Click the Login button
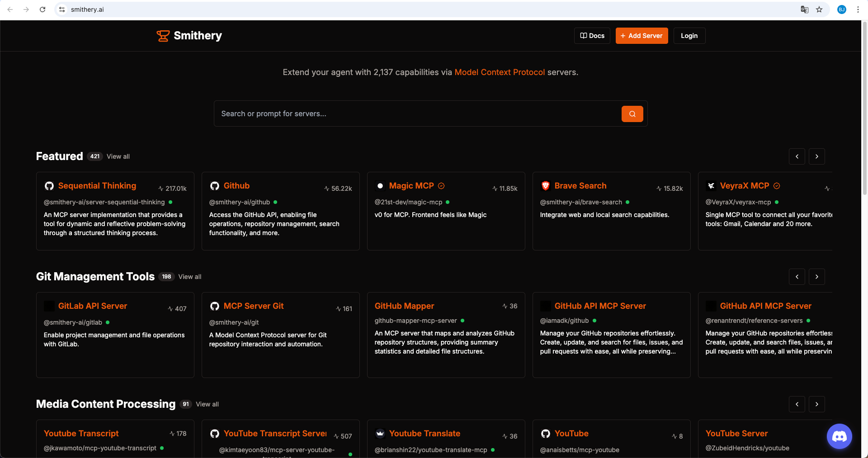Screen dimensions: 868x458 click(x=689, y=36)
